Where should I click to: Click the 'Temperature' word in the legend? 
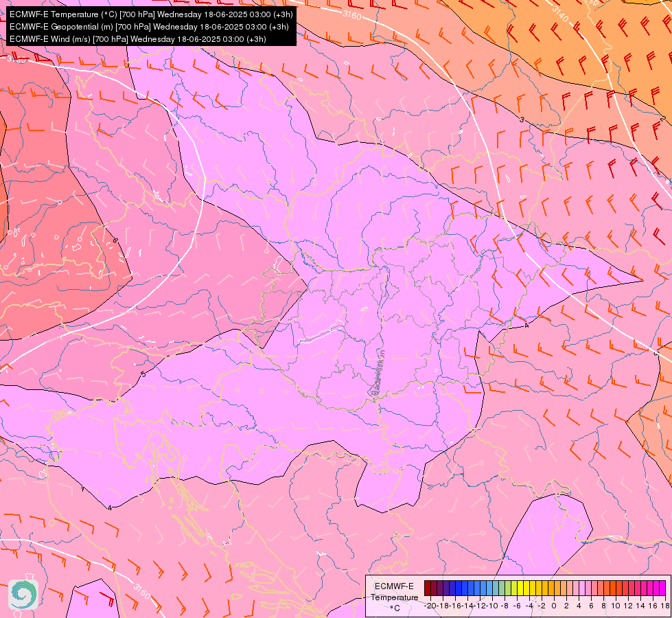[x=394, y=597]
